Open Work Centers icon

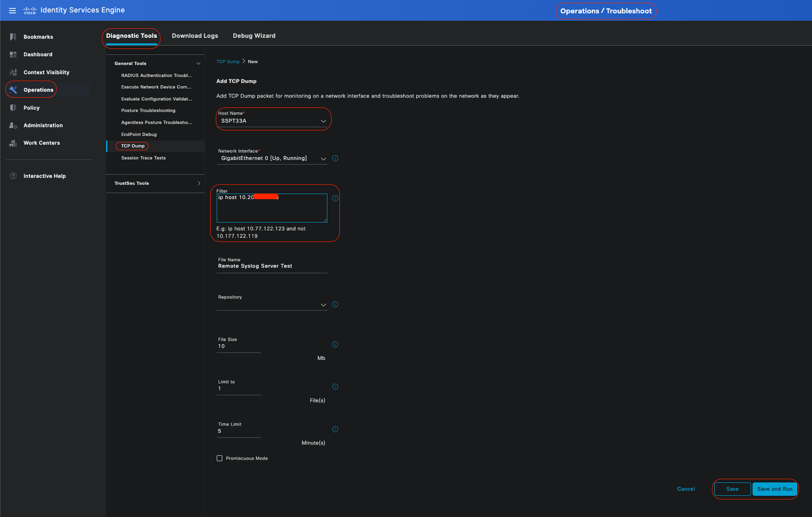pyautogui.click(x=13, y=143)
